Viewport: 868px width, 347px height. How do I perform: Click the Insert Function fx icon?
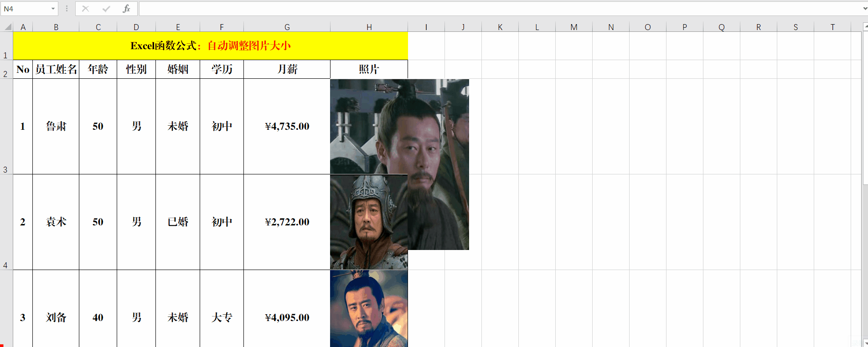(x=127, y=9)
